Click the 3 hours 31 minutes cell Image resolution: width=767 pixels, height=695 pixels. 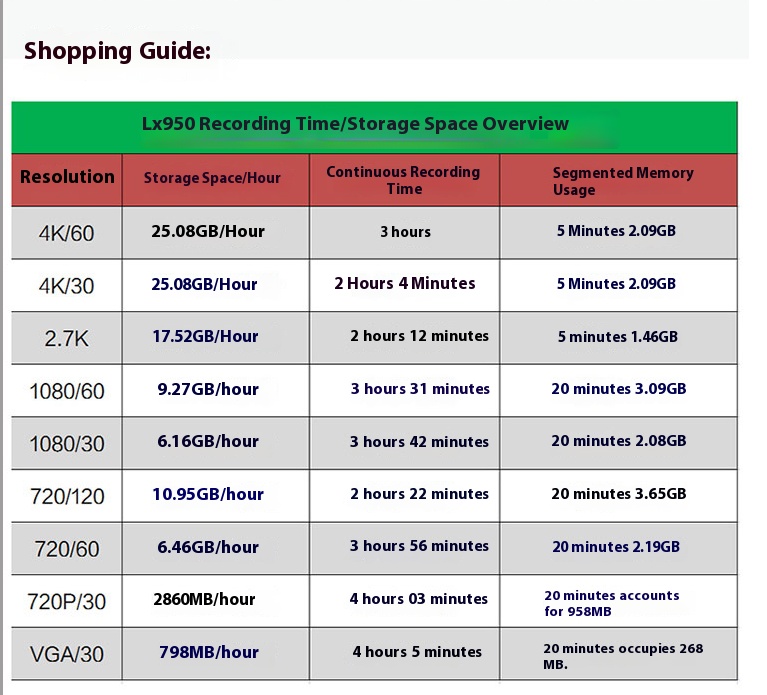tap(420, 389)
